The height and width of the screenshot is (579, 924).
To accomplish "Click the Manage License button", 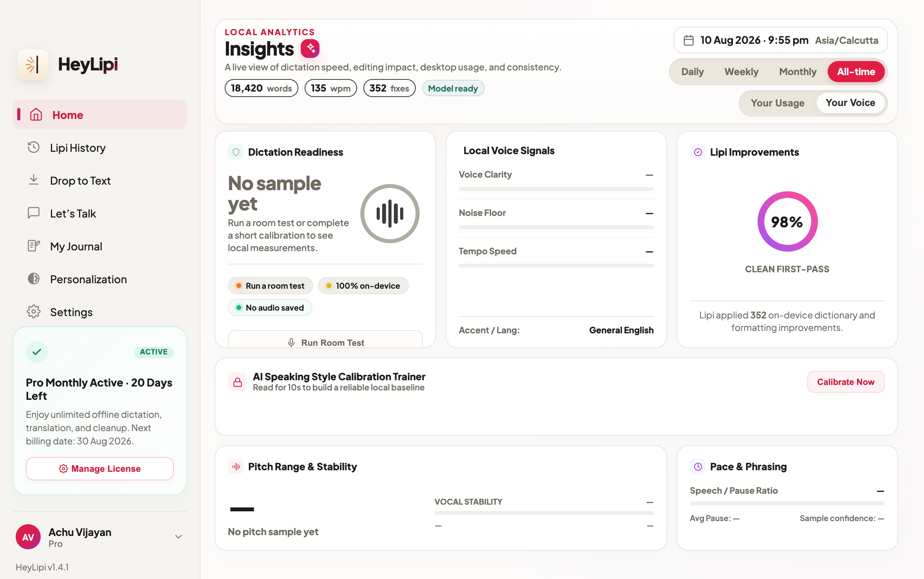I will click(x=100, y=469).
